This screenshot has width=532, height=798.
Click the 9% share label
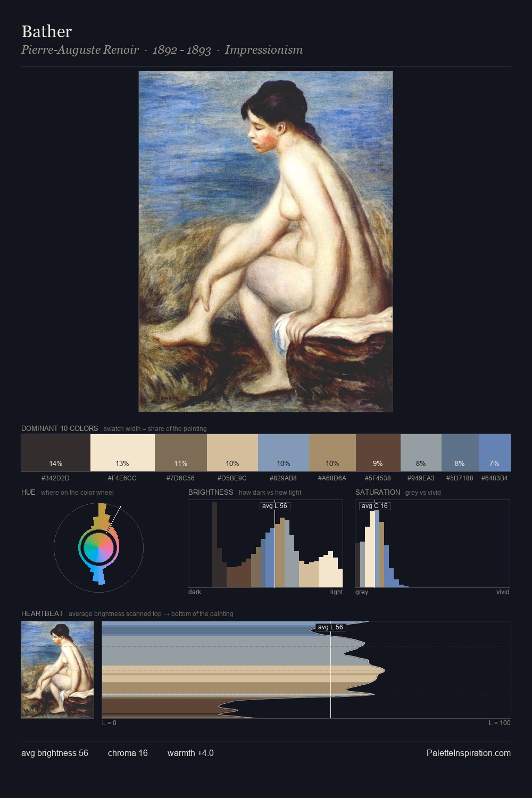tap(378, 463)
